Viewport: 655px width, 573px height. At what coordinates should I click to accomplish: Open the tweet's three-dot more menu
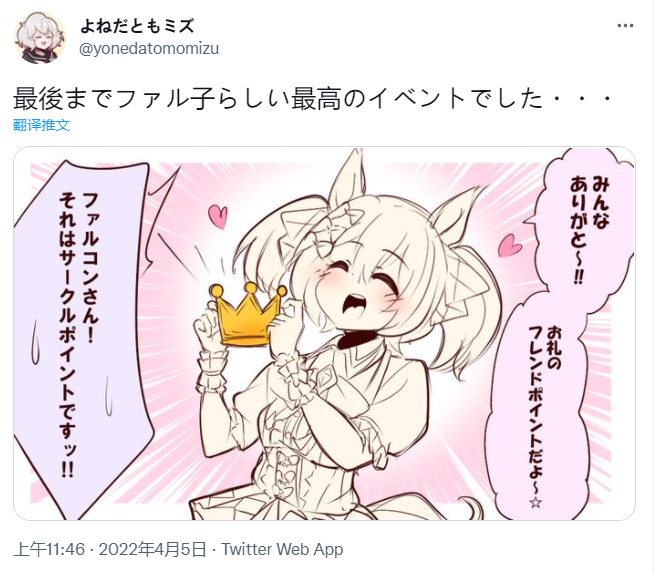tap(625, 26)
